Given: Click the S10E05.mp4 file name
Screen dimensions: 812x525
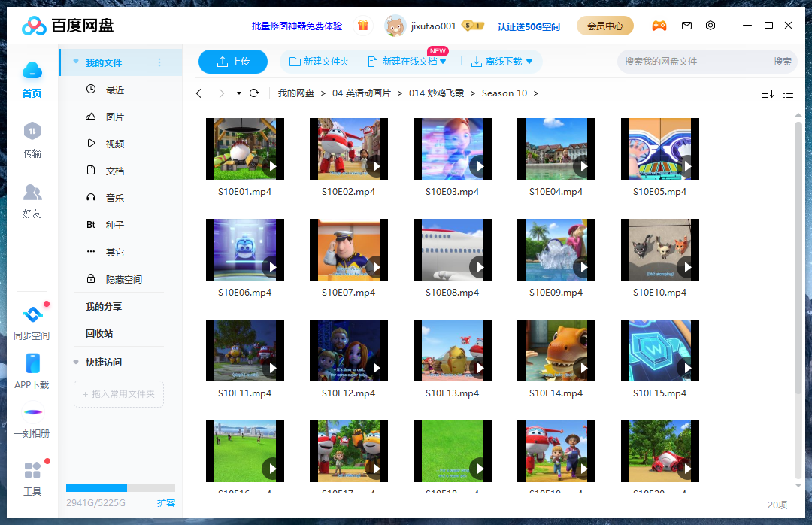Looking at the screenshot, I should pos(660,192).
